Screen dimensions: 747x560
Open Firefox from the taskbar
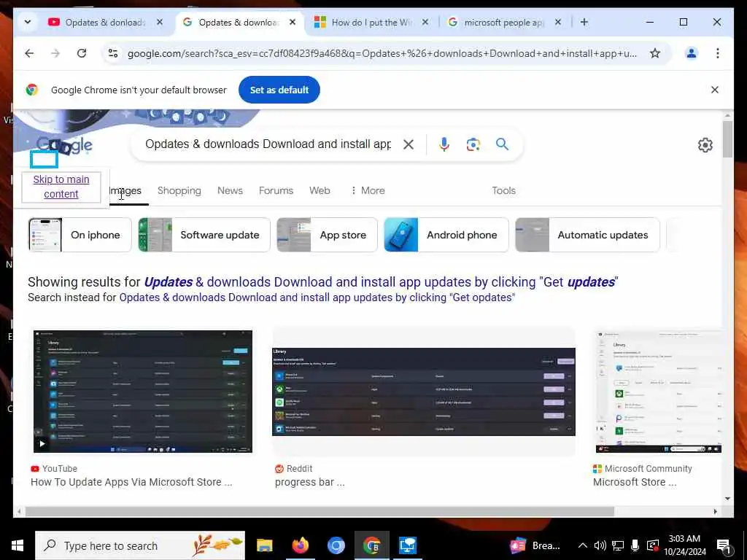click(300, 545)
